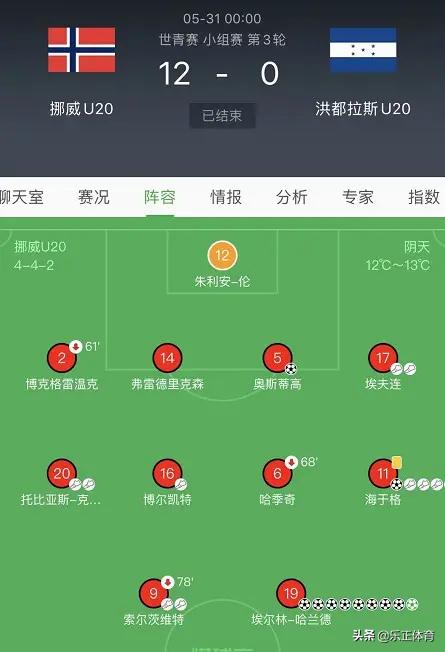
Task: Open the 专家 tab
Action: tap(358, 197)
